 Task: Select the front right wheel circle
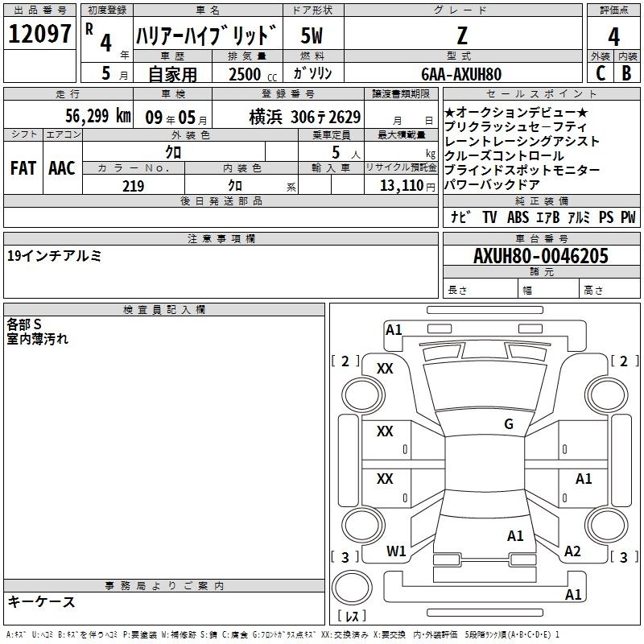pyautogui.click(x=607, y=394)
